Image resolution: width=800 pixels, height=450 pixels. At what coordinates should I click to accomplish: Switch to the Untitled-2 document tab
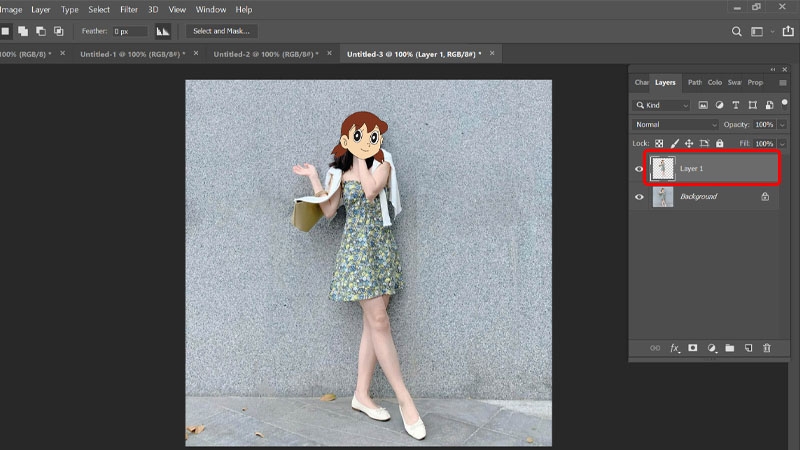[266, 54]
